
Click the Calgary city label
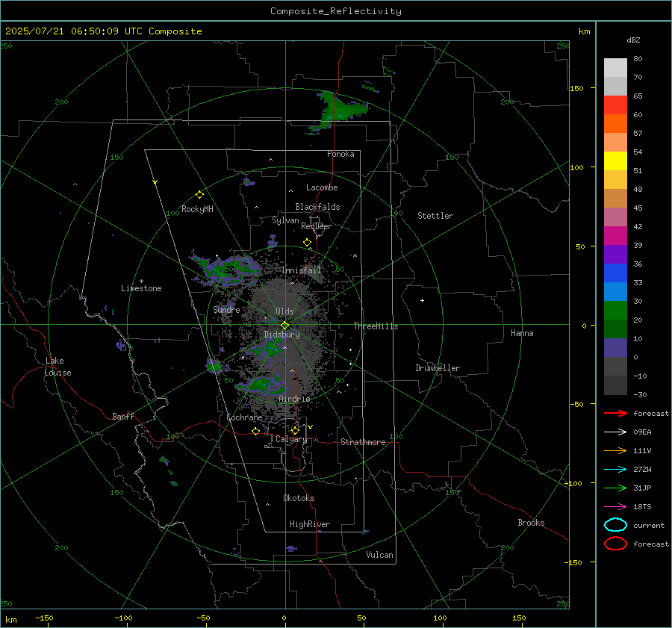291,439
